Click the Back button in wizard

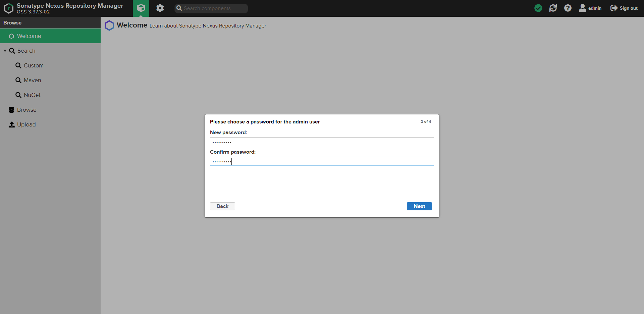click(x=222, y=206)
